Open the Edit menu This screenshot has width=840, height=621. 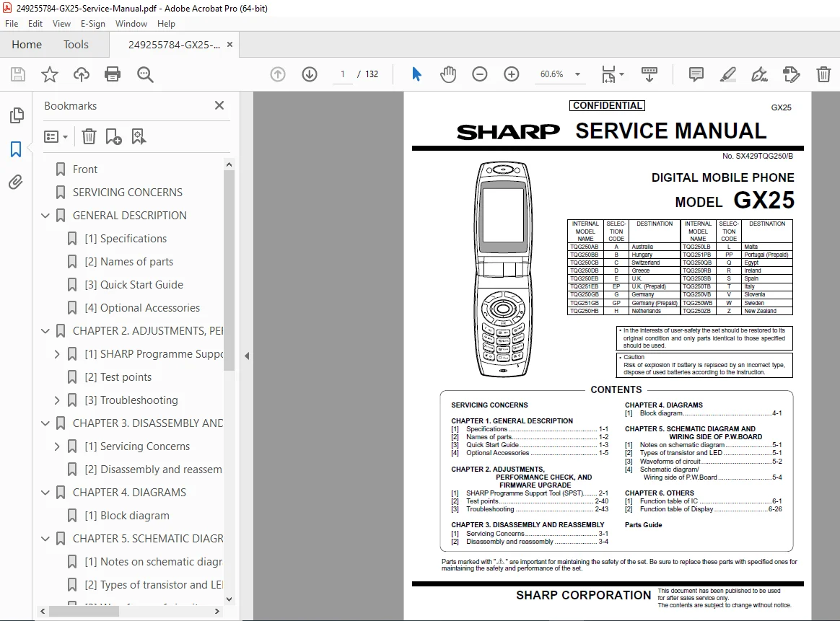pos(35,24)
